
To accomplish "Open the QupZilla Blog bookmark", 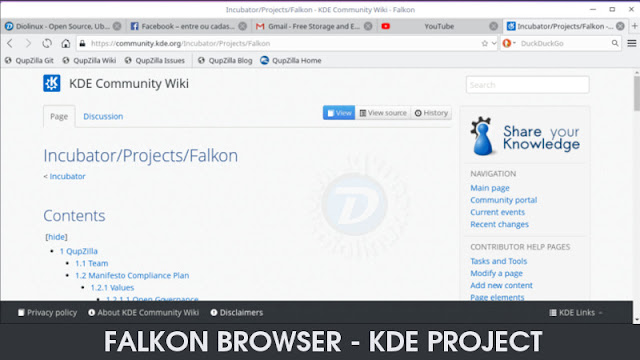I will tap(225, 60).
